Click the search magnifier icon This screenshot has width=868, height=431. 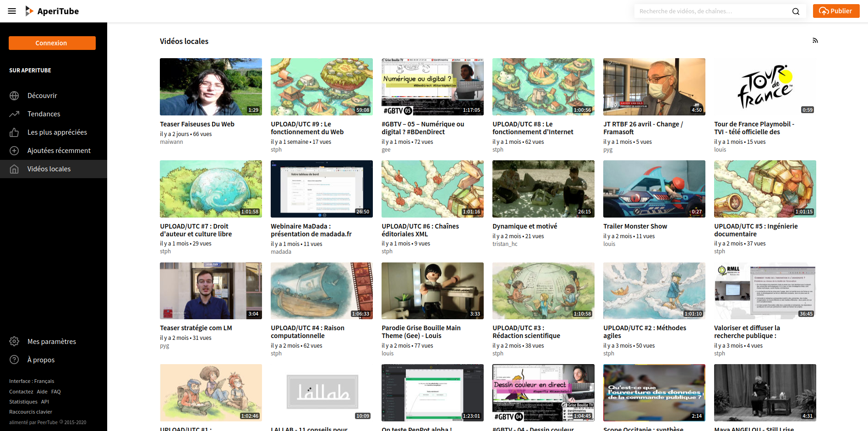coord(796,11)
